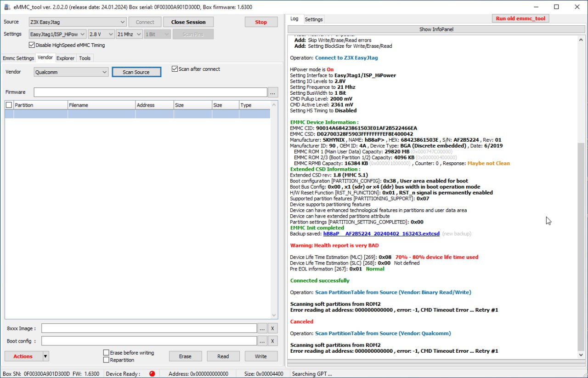The width and height of the screenshot is (588, 378).
Task: Click the Show InfoPanel bar
Action: click(x=436, y=29)
